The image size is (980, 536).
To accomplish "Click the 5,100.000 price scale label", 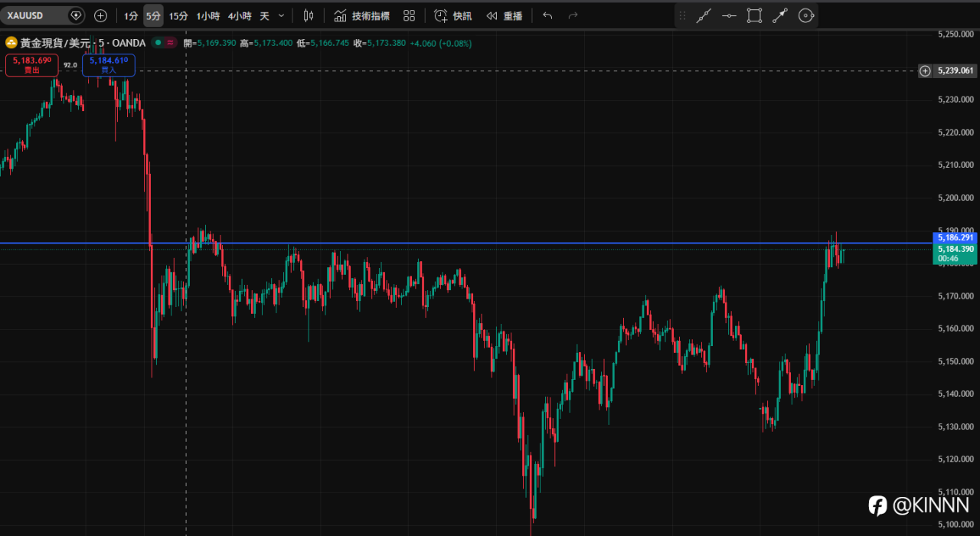I will coord(955,525).
